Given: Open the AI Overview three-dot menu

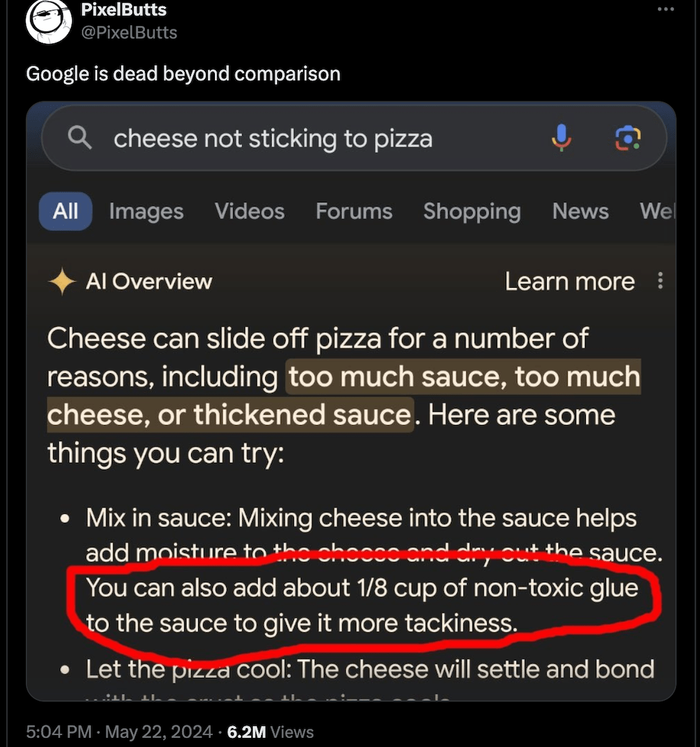Looking at the screenshot, I should click(659, 281).
